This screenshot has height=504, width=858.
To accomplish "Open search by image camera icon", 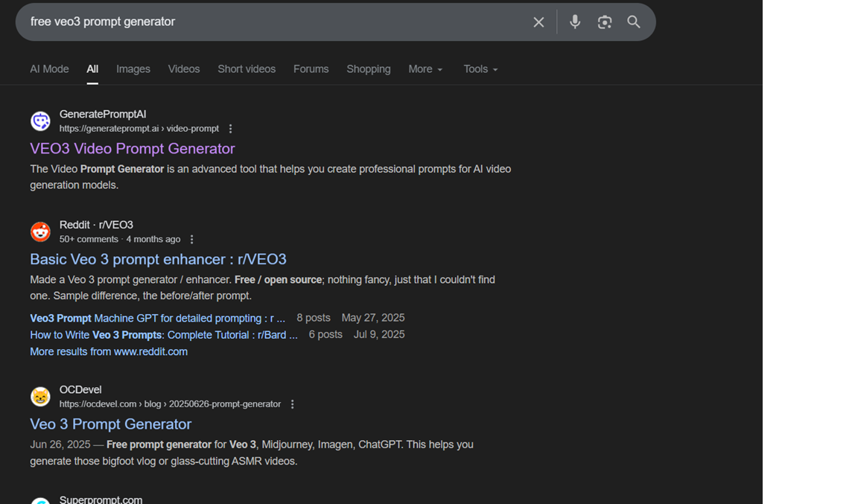I will 604,22.
